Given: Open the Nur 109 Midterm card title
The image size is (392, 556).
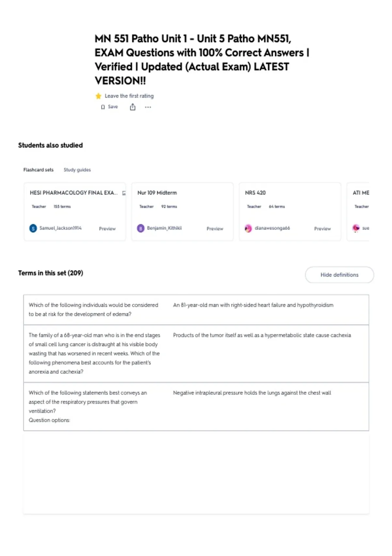Looking at the screenshot, I should coord(157,193).
